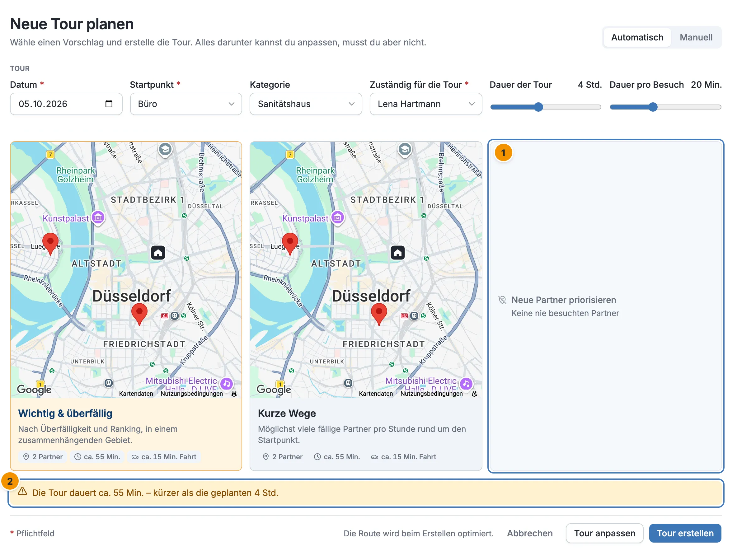Click Abbrechen to cancel
Screen dimensions: 737x560
[530, 533]
